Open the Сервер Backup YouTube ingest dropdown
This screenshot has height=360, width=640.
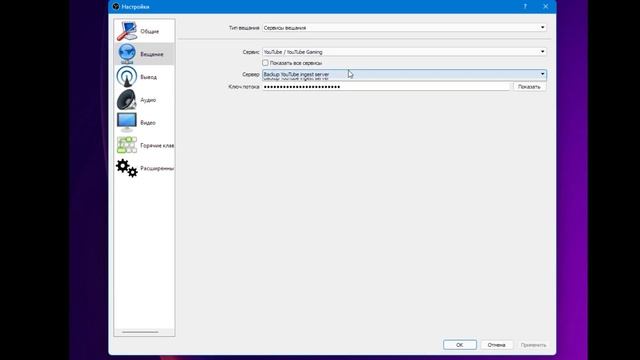[404, 74]
